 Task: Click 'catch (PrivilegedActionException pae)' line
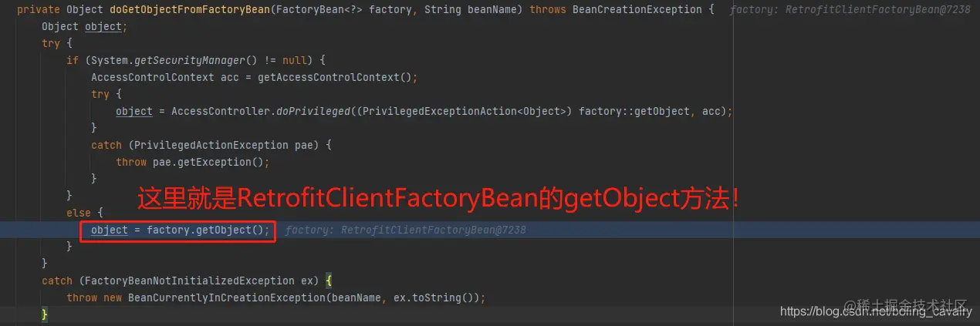click(x=212, y=145)
